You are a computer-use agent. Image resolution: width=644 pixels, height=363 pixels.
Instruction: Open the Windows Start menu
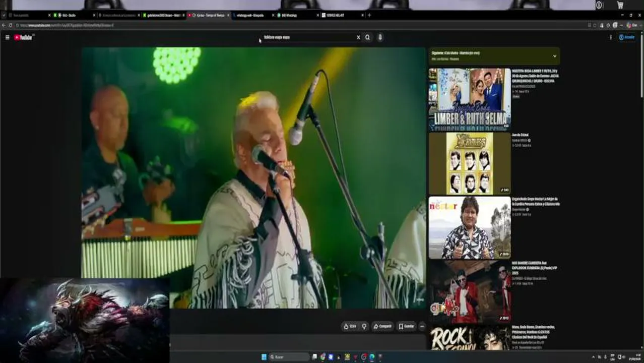coord(264,357)
